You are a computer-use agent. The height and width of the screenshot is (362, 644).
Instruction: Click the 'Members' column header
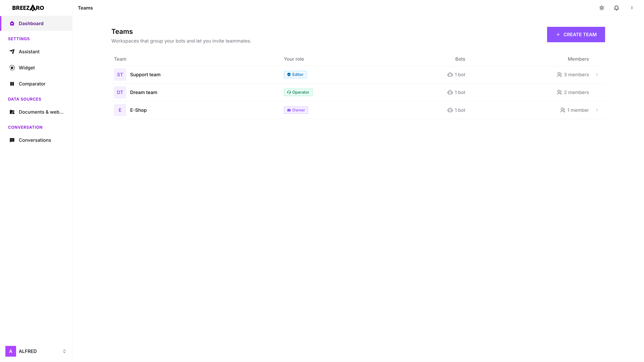578,59
